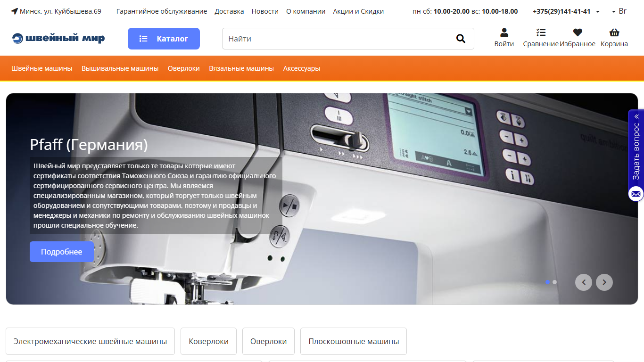Open the Br currency dropdown
This screenshot has height=362, width=644.
coord(619,11)
